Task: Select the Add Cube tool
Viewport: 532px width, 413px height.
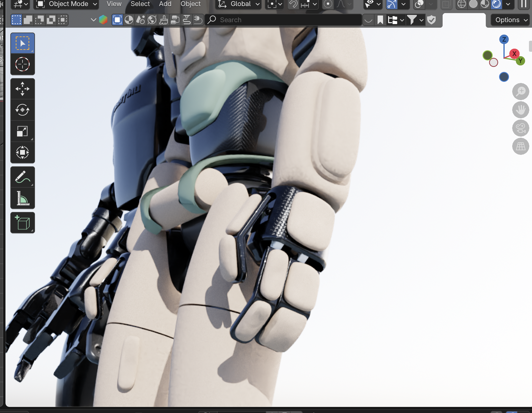Action: tap(22, 223)
